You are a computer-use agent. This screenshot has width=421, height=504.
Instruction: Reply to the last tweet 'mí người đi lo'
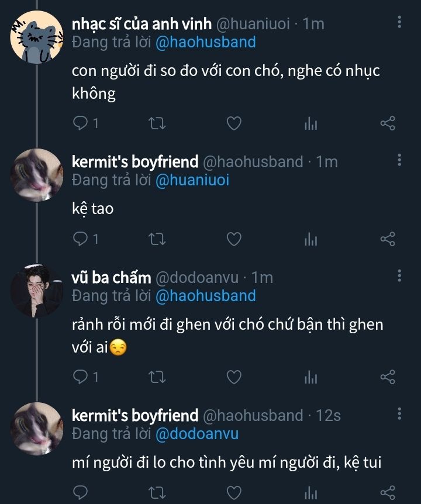tap(81, 492)
